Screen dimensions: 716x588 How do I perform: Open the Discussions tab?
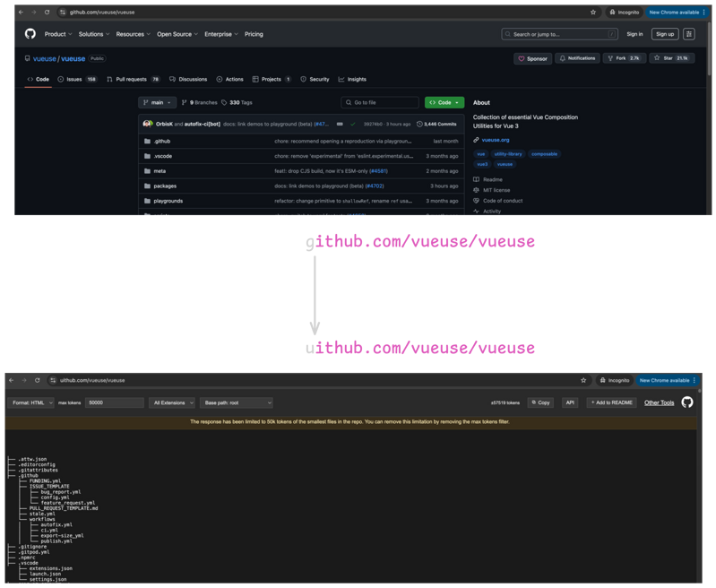pyautogui.click(x=188, y=79)
